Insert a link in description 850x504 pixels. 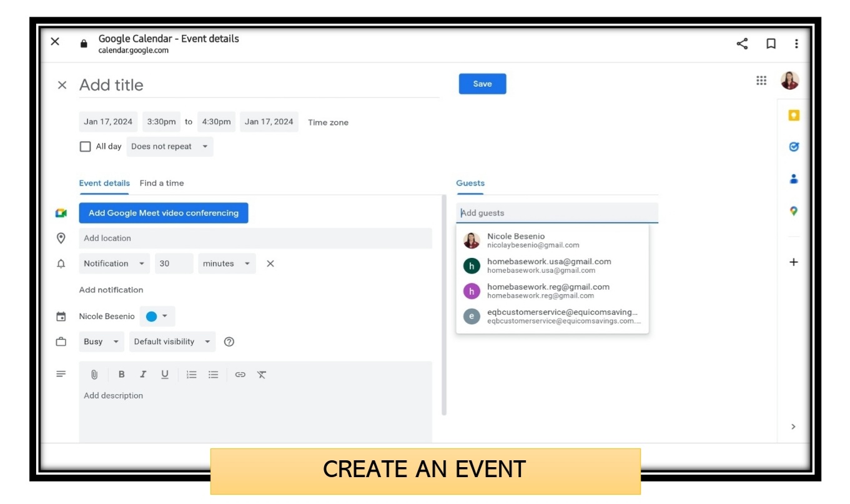[x=240, y=375]
